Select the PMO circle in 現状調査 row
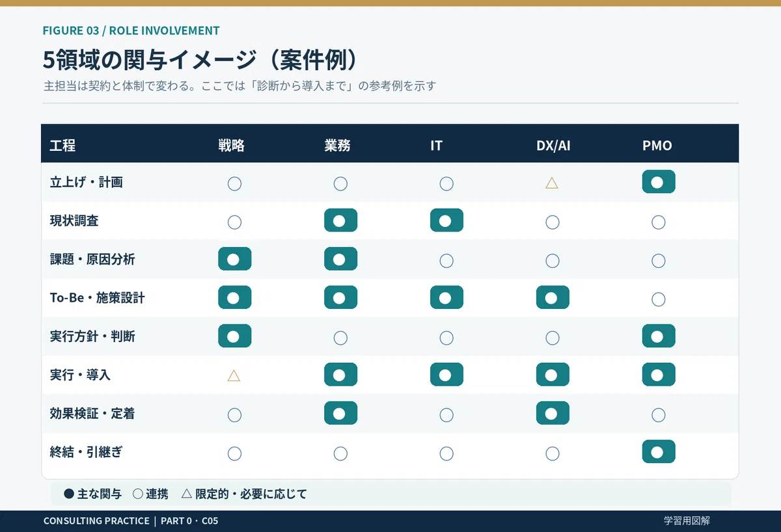This screenshot has width=781, height=532. 658,222
